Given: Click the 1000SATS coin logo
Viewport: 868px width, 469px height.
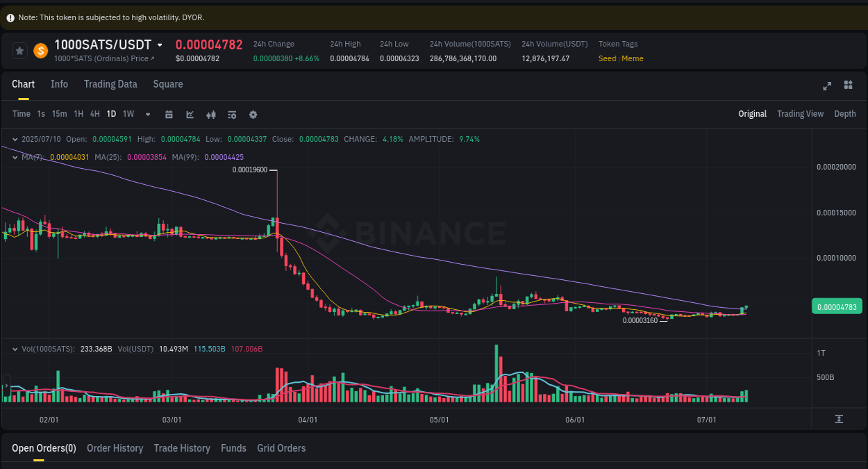Looking at the screenshot, I should click(40, 50).
